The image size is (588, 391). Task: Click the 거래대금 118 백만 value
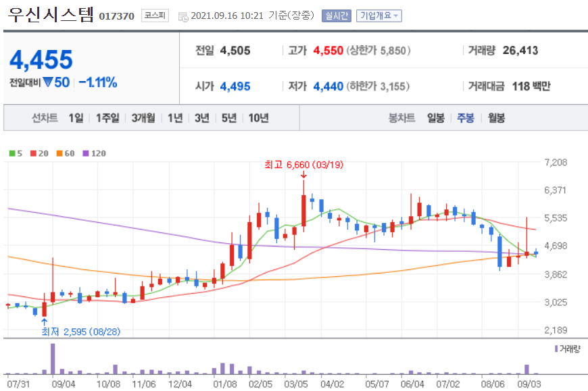531,86
